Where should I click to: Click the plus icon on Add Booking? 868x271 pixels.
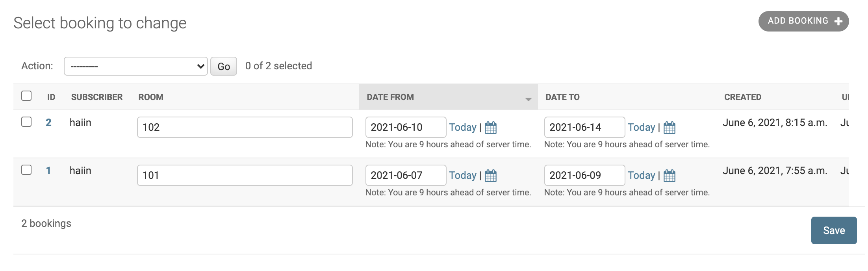click(838, 21)
